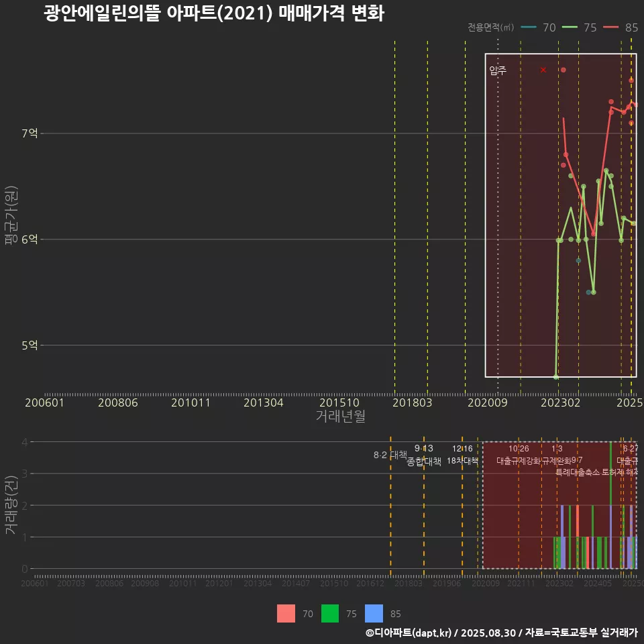This screenshot has height=644, width=644.
Task: Click 200703 on the volume chart x-axis
Action: tap(71, 583)
